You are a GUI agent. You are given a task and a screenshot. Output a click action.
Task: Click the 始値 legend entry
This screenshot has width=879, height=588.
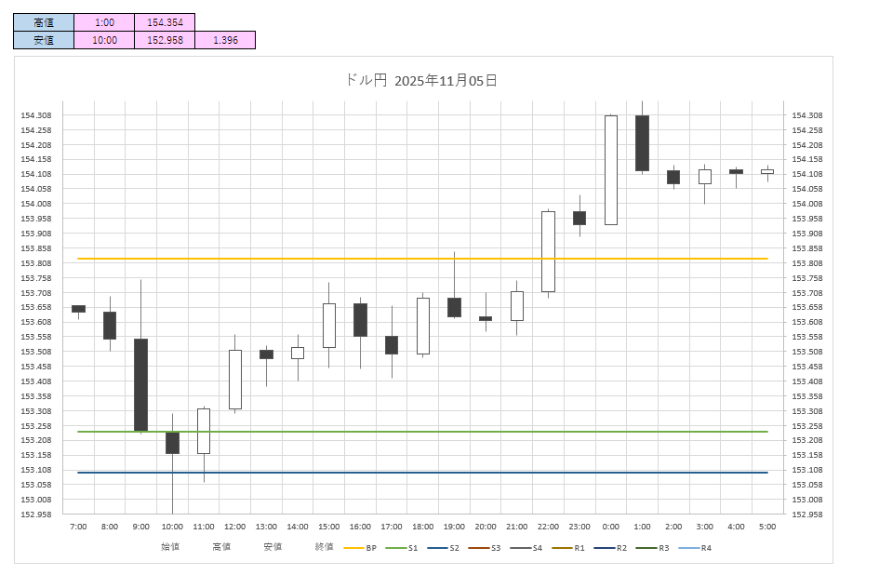pyautogui.click(x=170, y=548)
